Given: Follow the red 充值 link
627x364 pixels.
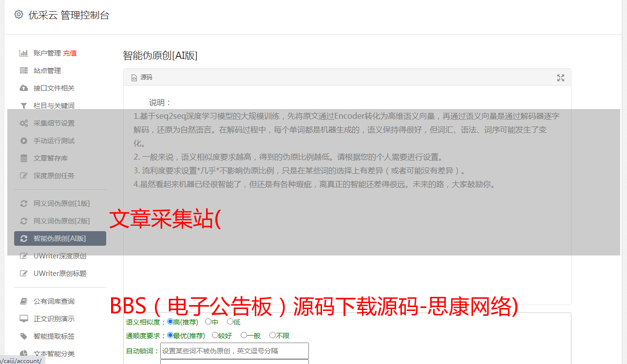Looking at the screenshot, I should point(70,53).
